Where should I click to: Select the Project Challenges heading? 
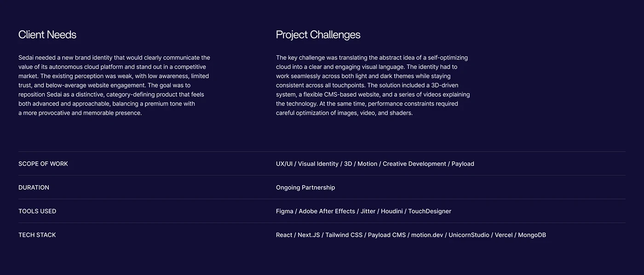(x=318, y=35)
